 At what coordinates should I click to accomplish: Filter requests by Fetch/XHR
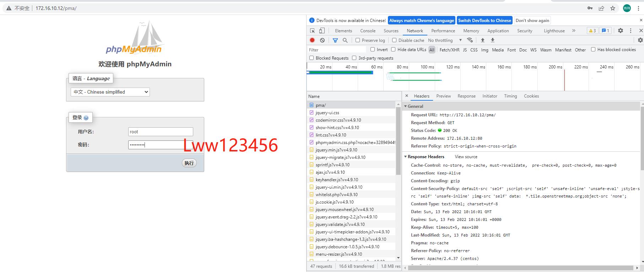pyautogui.click(x=449, y=50)
